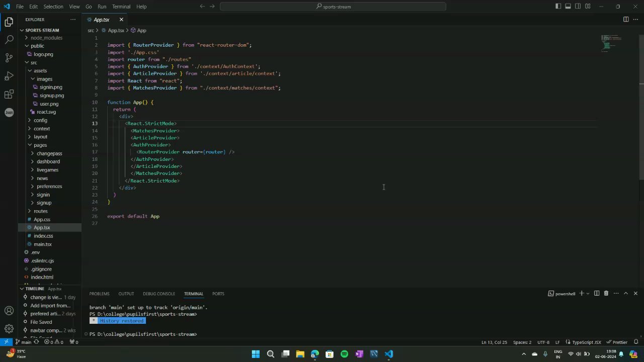644x362 pixels.
Task: Close the App.tsx editor tab
Action: point(121,20)
